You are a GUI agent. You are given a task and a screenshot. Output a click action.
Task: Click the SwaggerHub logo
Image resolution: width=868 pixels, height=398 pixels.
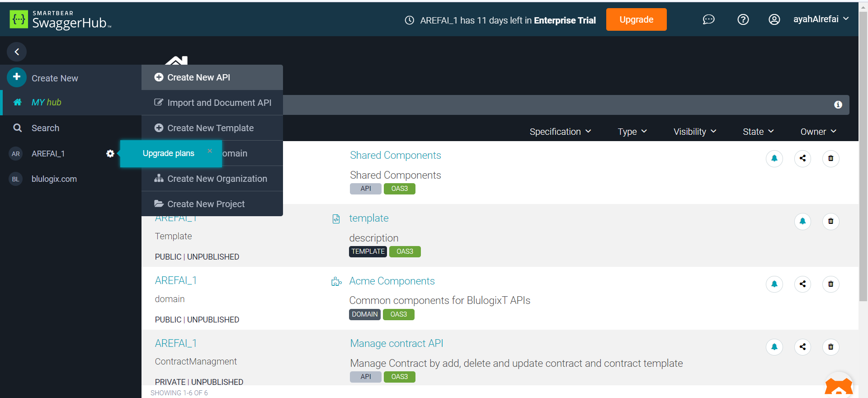[x=60, y=20]
